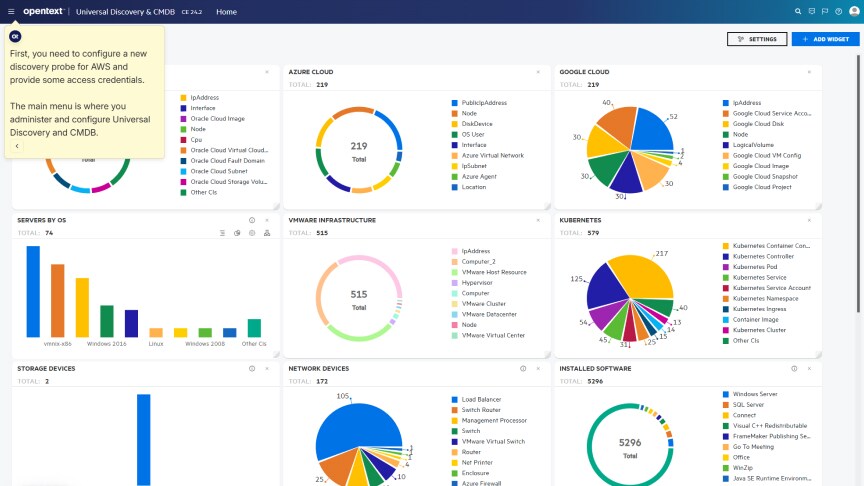This screenshot has height=486, width=864.
Task: Open the user profile avatar
Action: tap(854, 12)
